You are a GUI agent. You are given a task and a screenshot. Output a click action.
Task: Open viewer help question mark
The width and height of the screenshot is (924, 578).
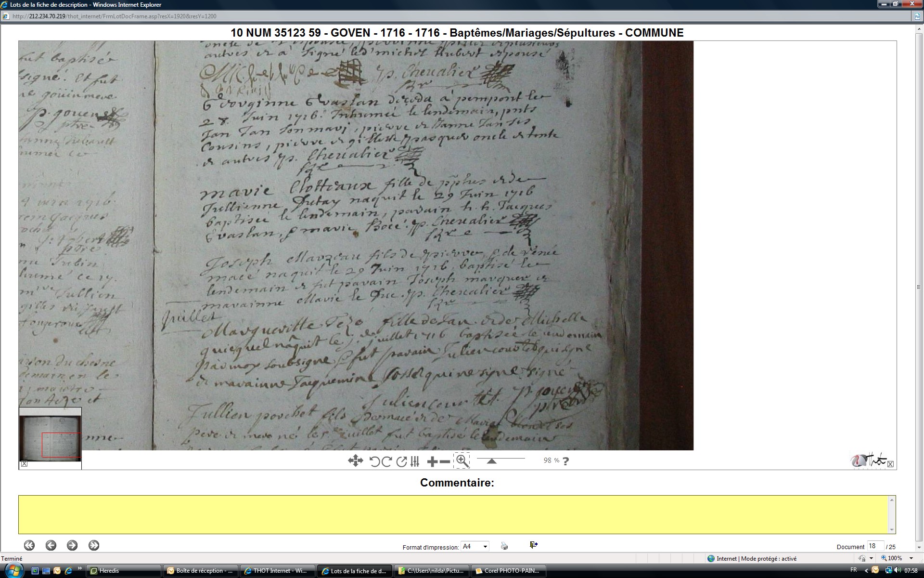566,461
